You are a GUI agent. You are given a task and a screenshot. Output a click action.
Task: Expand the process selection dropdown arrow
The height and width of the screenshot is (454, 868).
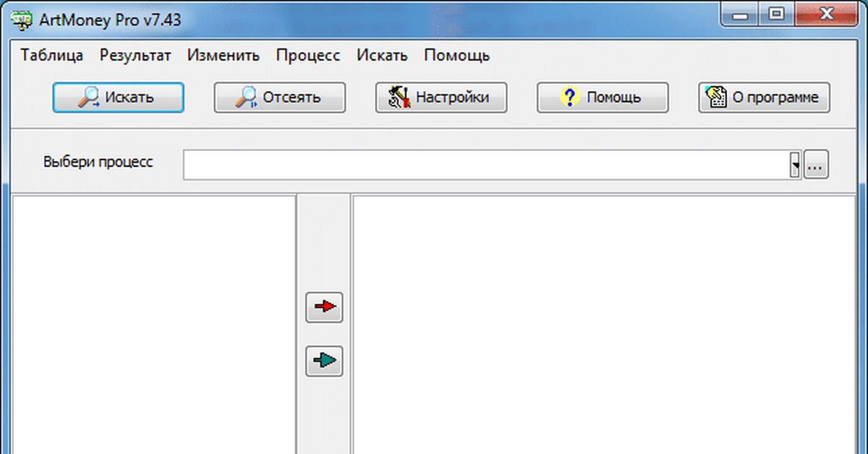pyautogui.click(x=796, y=166)
